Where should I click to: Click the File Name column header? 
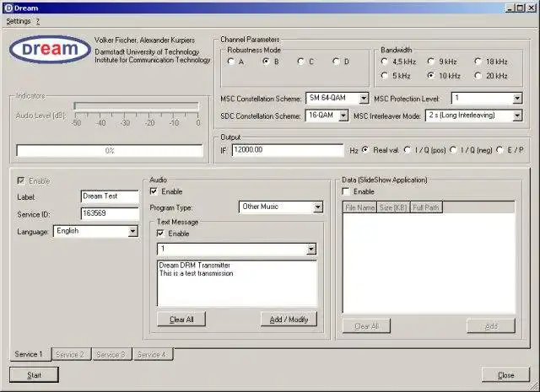point(360,207)
